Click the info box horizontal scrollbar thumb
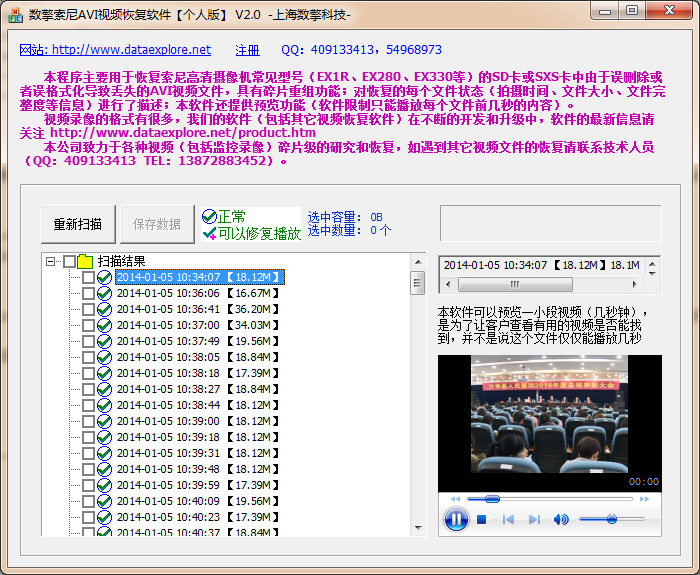The width and height of the screenshot is (700, 575). 515,284
